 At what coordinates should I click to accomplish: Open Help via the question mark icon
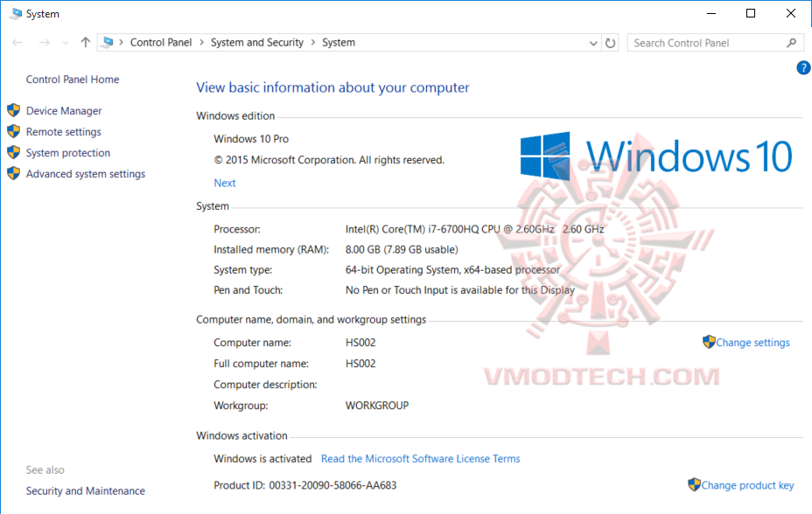pyautogui.click(x=803, y=67)
